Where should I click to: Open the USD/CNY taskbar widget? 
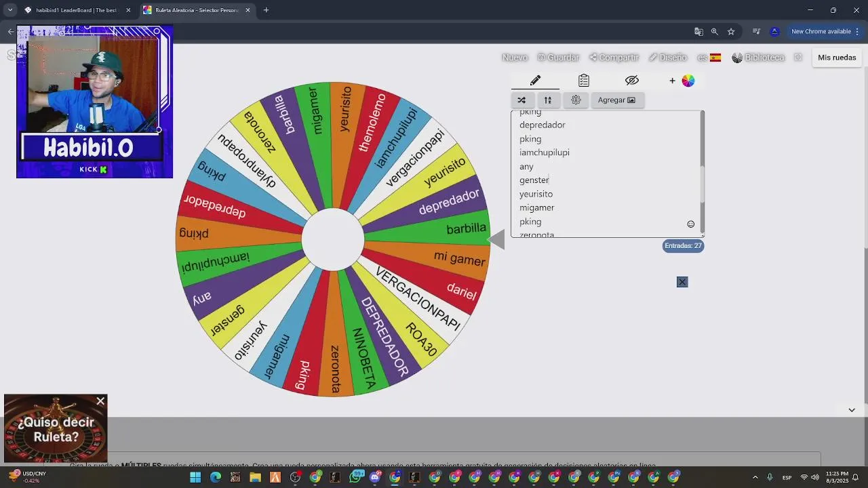tap(27, 477)
